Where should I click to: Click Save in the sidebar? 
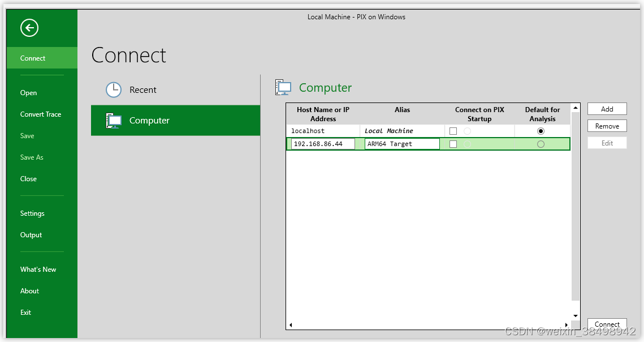click(27, 136)
